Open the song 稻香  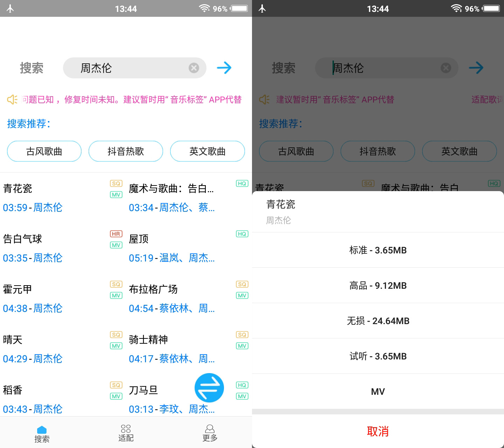(x=13, y=390)
